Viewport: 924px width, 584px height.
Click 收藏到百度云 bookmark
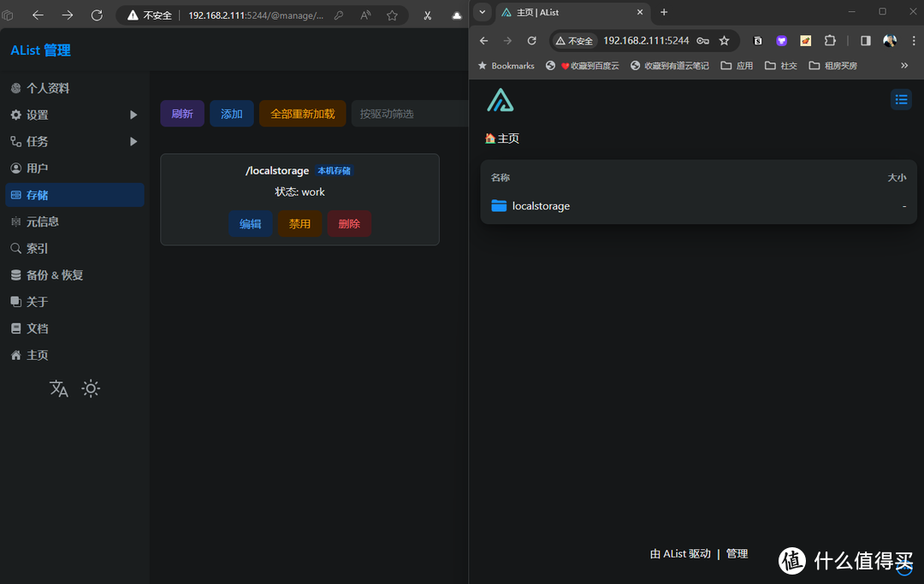tap(583, 65)
